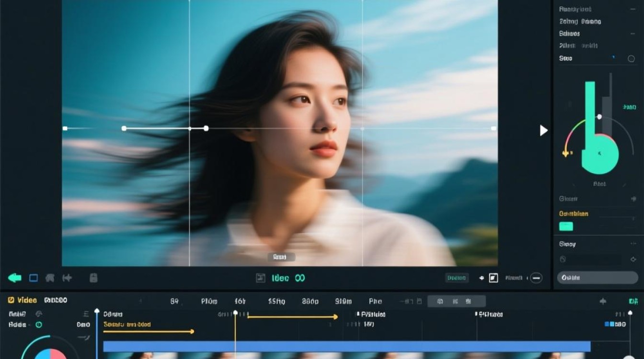644x359 pixels.
Task: Click the dark green button in the bottom bar
Action: pyautogui.click(x=456, y=278)
